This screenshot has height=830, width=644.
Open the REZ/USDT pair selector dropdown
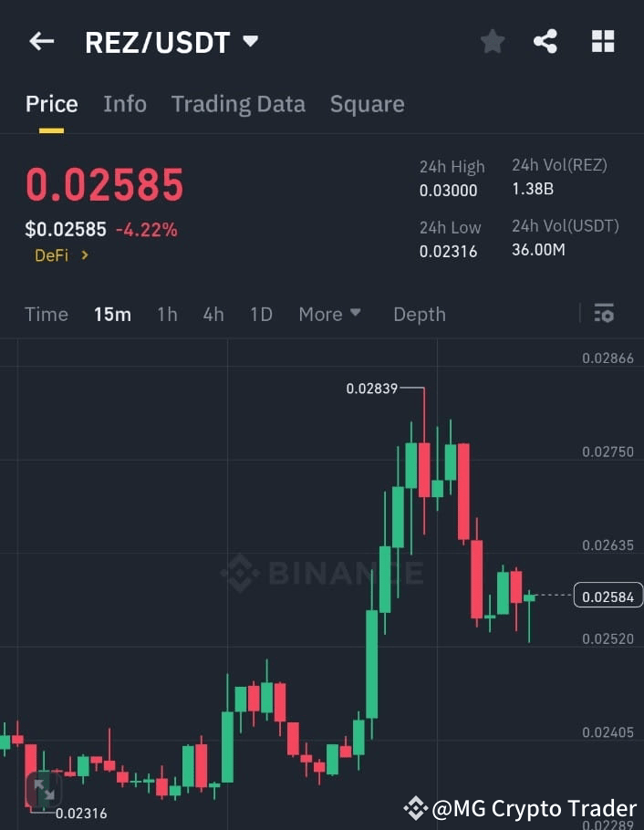click(x=248, y=40)
